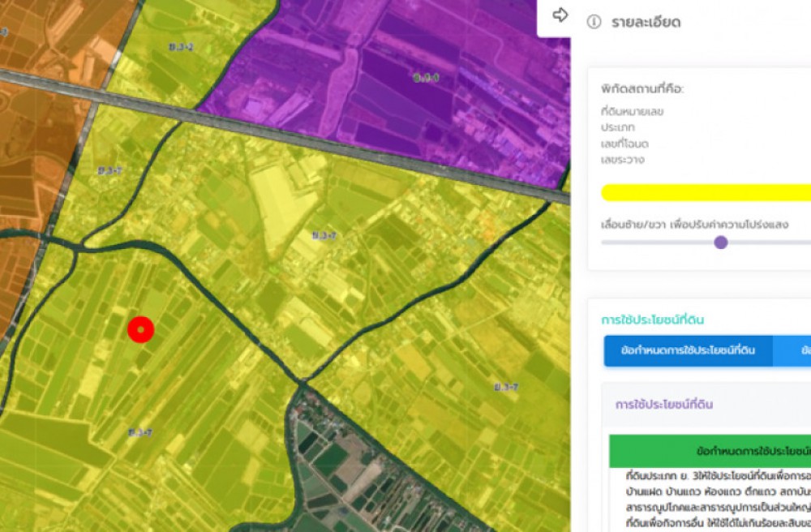811x532 pixels.
Task: Click the เลขระวาง field label
Action: click(x=623, y=160)
